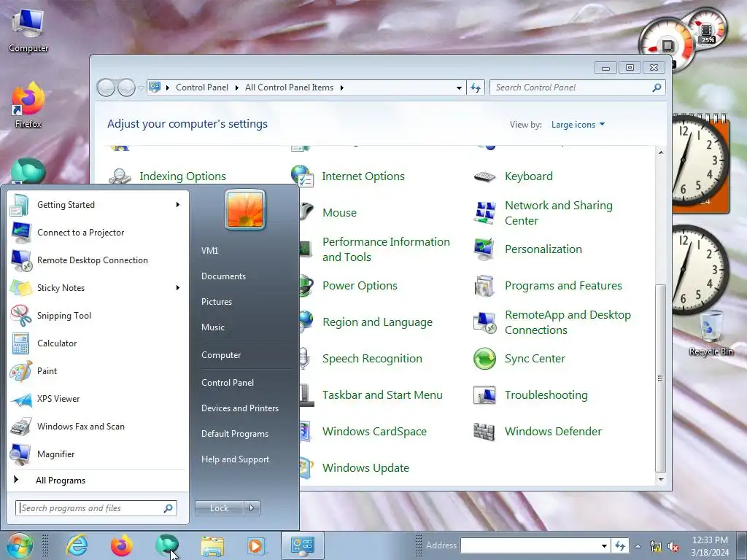Image resolution: width=747 pixels, height=560 pixels.
Task: Open the Personalization icon
Action: (x=484, y=249)
